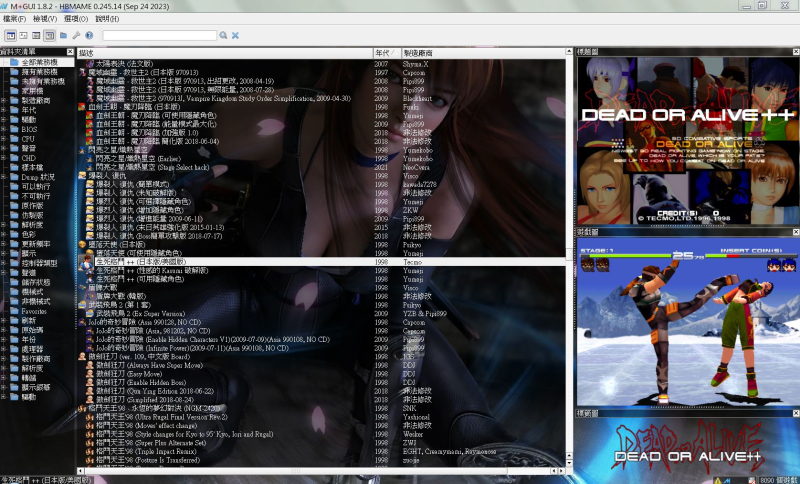The image size is (800, 484).
Task: Open settings via the wrench toolbar icon
Action: tap(76, 35)
